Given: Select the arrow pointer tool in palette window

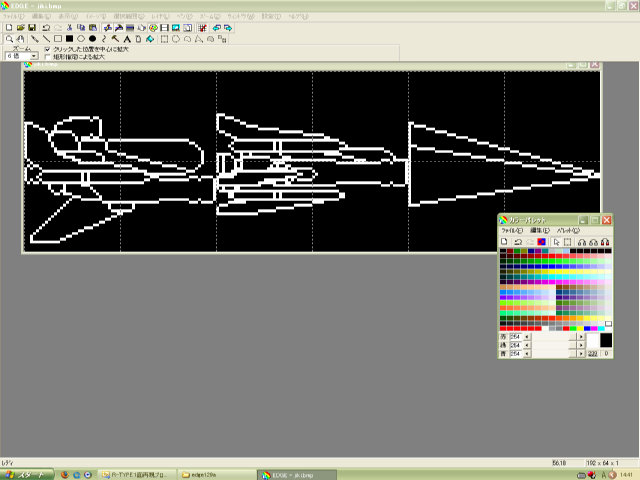Looking at the screenshot, I should click(x=556, y=242).
